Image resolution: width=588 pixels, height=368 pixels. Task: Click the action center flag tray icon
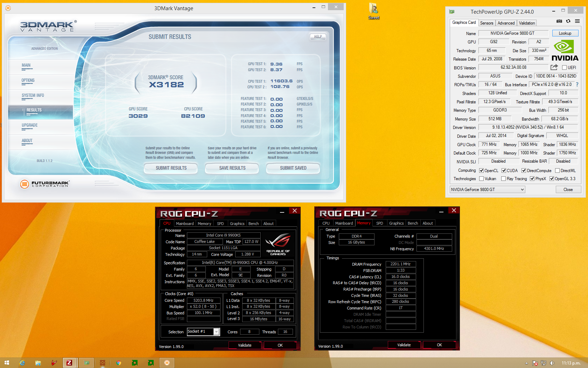point(535,363)
